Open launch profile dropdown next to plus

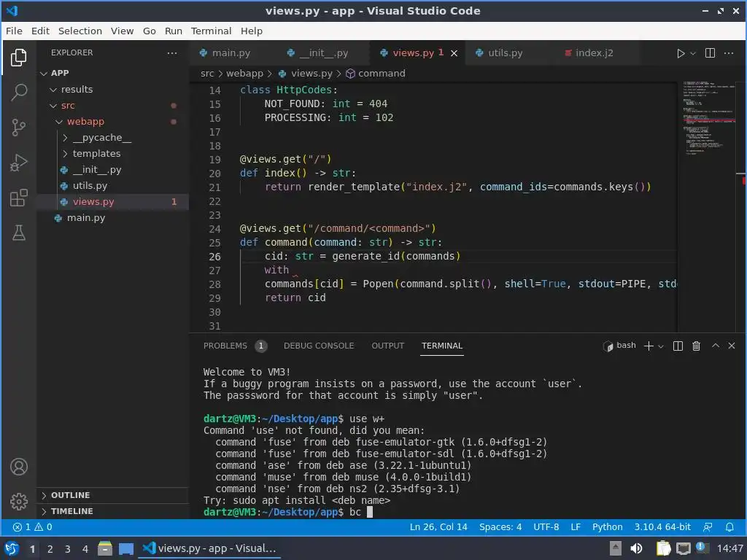click(661, 346)
